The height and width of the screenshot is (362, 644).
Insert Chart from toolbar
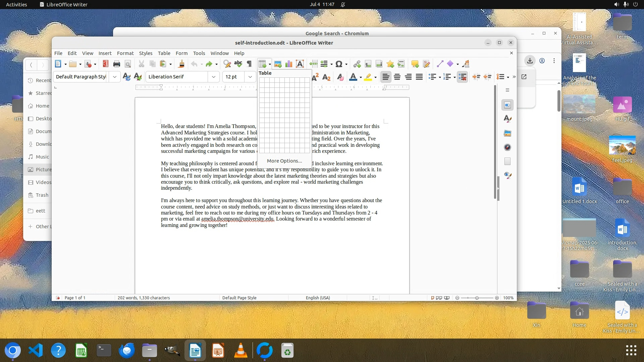click(x=288, y=64)
